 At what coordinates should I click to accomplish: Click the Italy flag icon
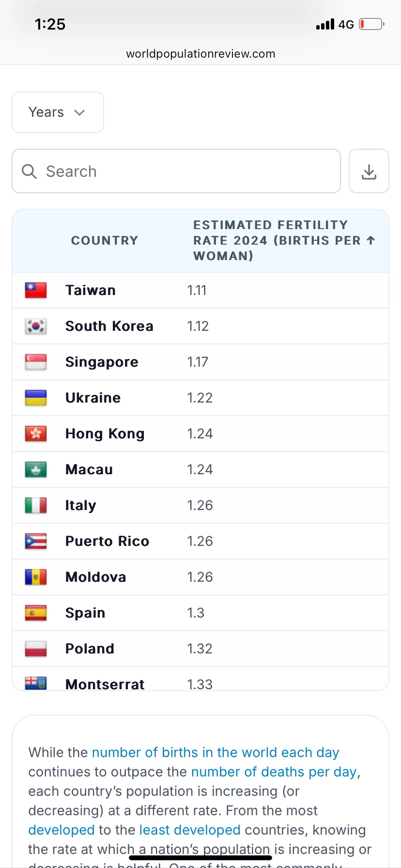36,505
